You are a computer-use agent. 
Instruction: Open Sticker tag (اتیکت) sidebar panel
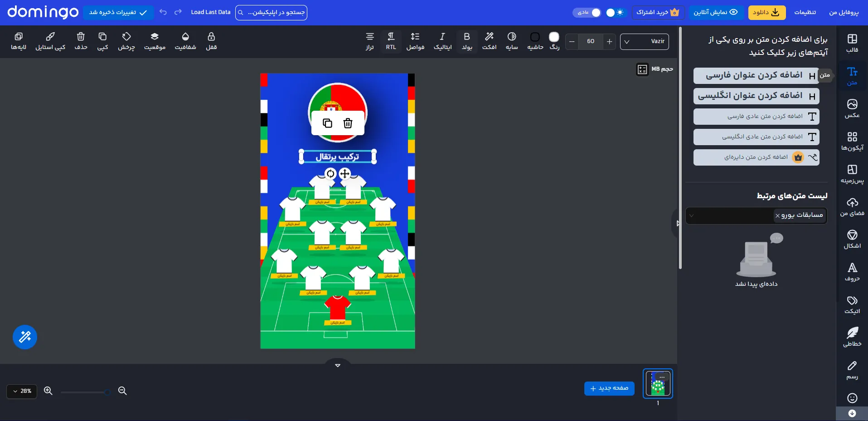[x=852, y=305]
